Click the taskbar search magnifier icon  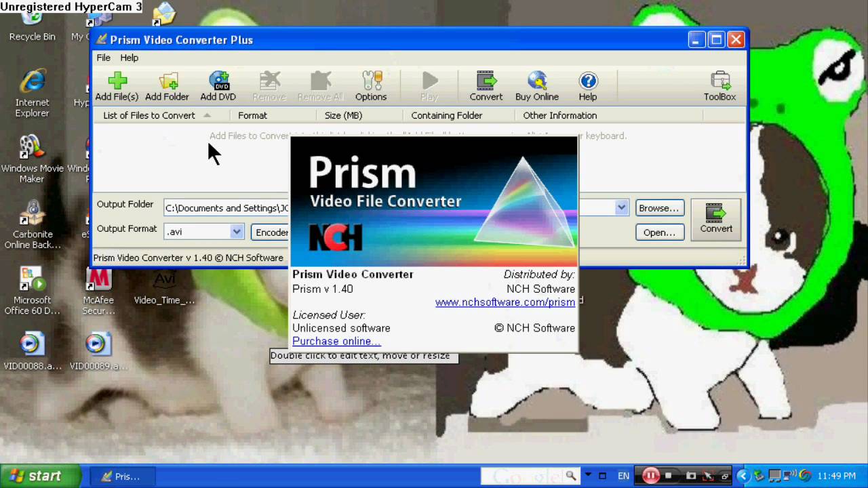(571, 476)
